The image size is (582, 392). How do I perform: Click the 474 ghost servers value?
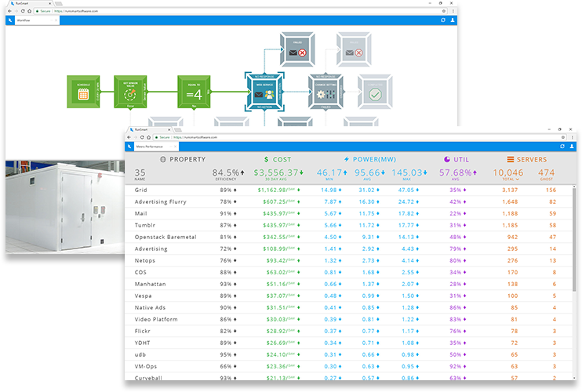(547, 172)
